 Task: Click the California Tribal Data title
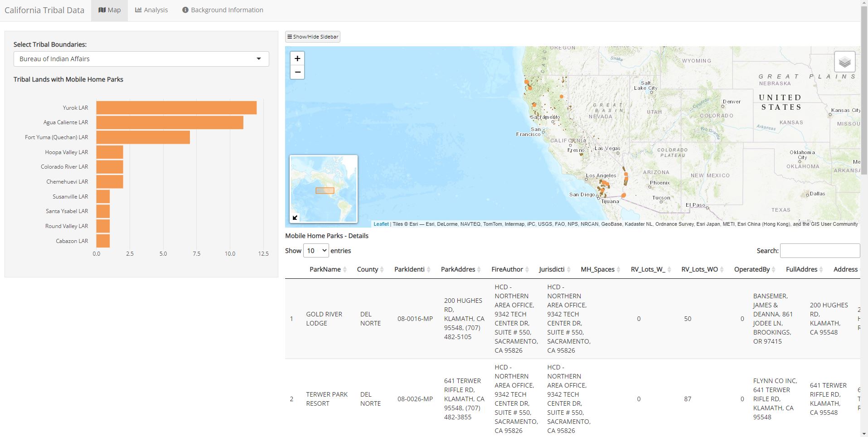[44, 10]
